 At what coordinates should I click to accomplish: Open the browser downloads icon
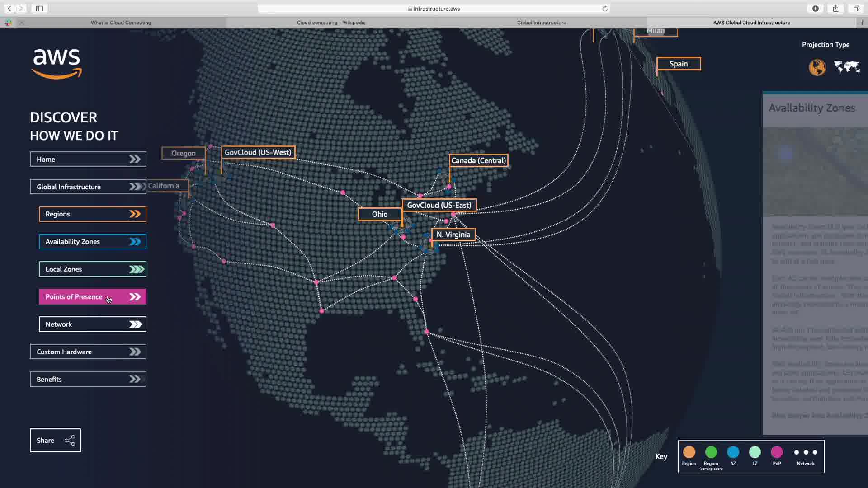(x=816, y=9)
